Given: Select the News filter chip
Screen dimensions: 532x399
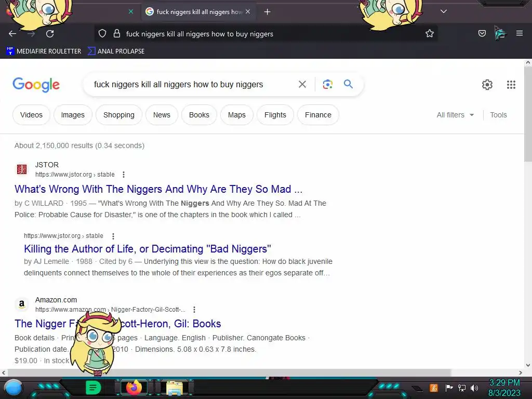Looking at the screenshot, I should [162, 115].
